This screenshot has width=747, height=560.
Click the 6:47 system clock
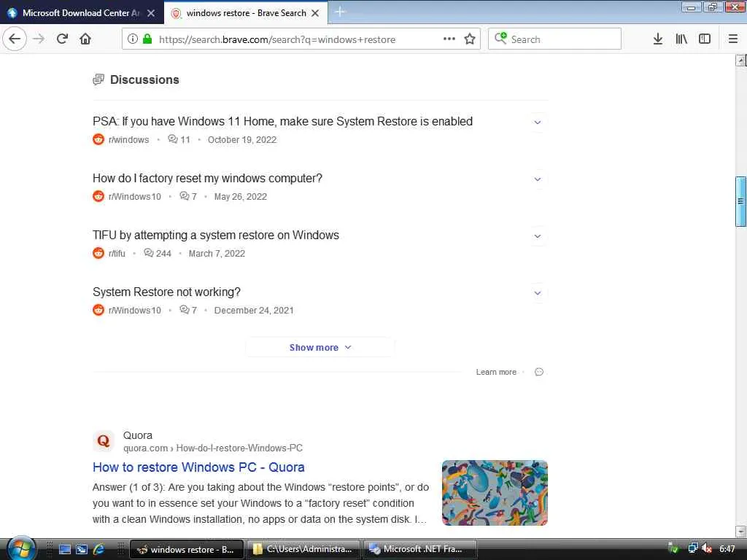coord(727,549)
